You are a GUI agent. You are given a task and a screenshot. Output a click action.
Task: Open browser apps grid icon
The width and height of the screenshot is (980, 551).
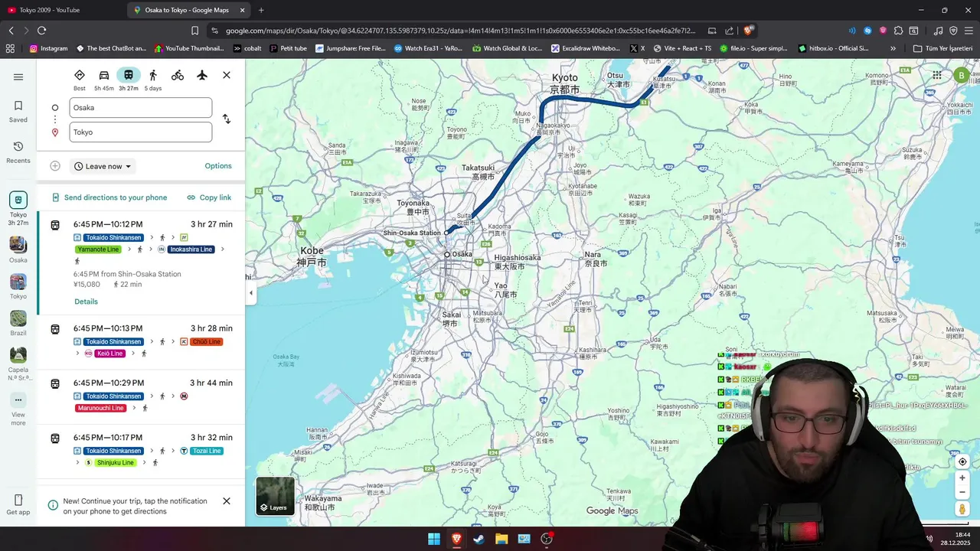(x=10, y=48)
